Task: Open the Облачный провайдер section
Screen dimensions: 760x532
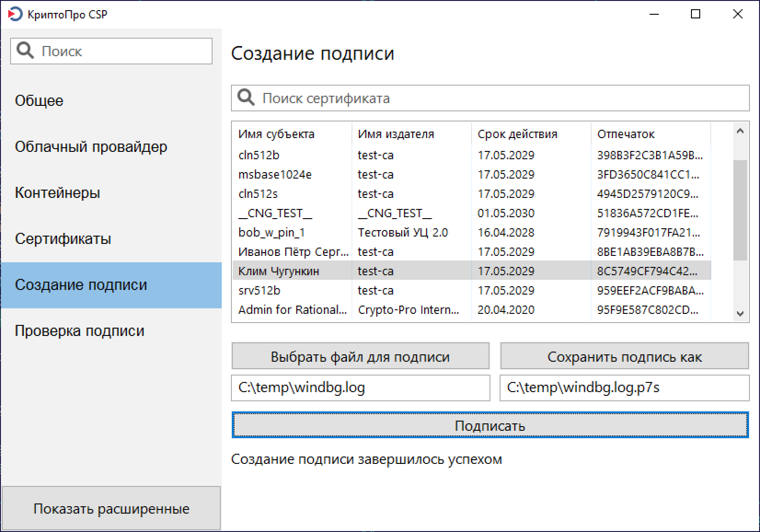Action: coord(91,147)
